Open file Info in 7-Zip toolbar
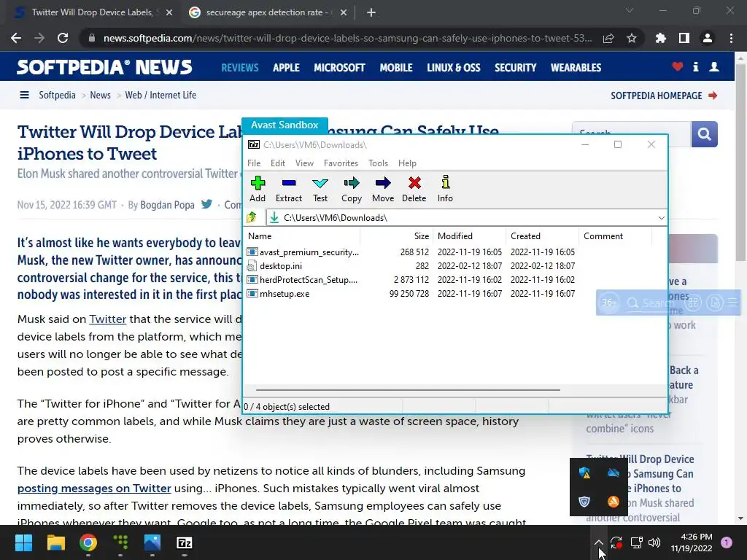The image size is (747, 560). click(x=446, y=189)
